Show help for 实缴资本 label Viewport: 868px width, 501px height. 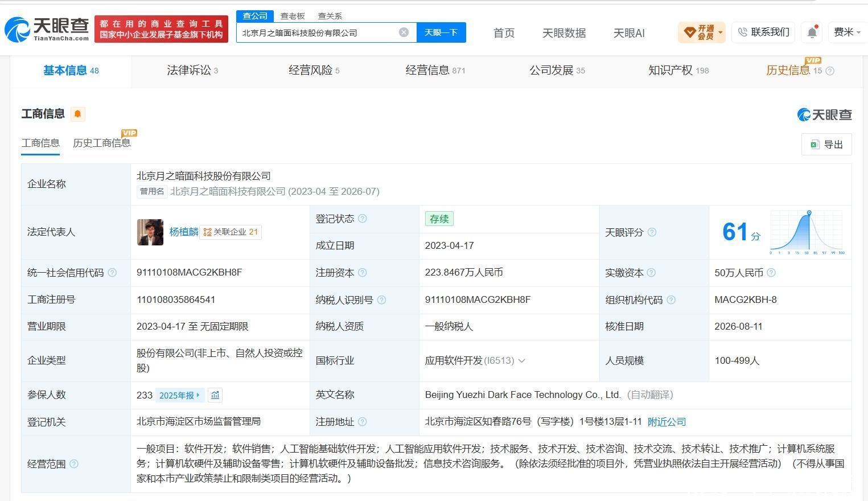(x=651, y=273)
